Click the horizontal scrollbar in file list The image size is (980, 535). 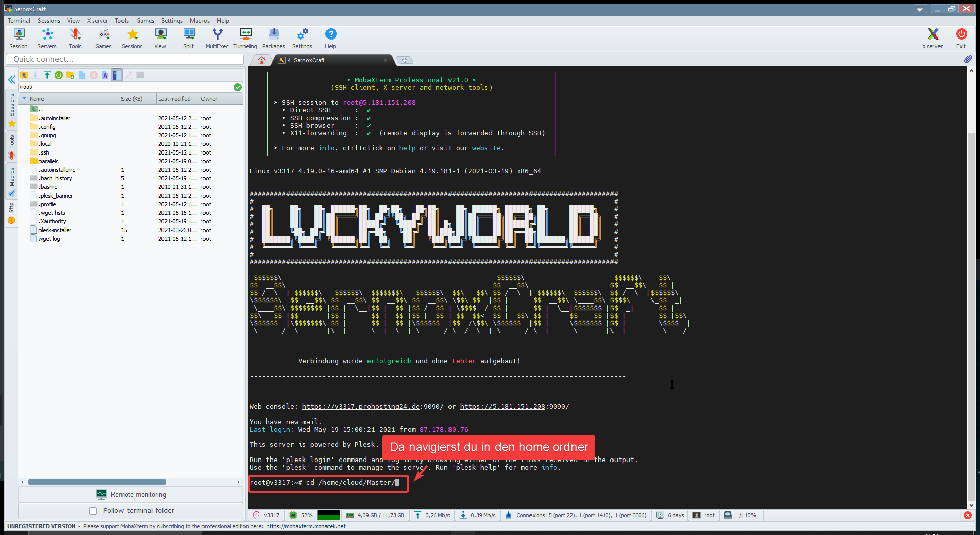97,482
